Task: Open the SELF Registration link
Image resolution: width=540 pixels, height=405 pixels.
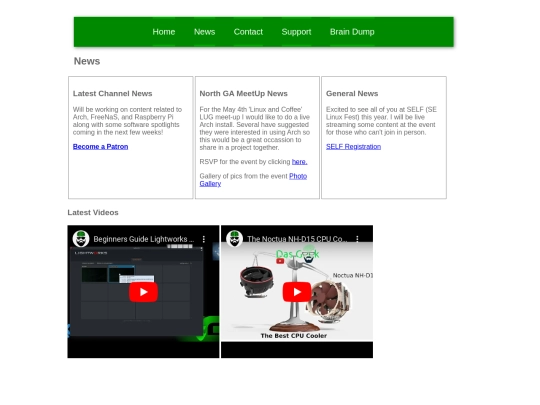Action: pyautogui.click(x=353, y=146)
